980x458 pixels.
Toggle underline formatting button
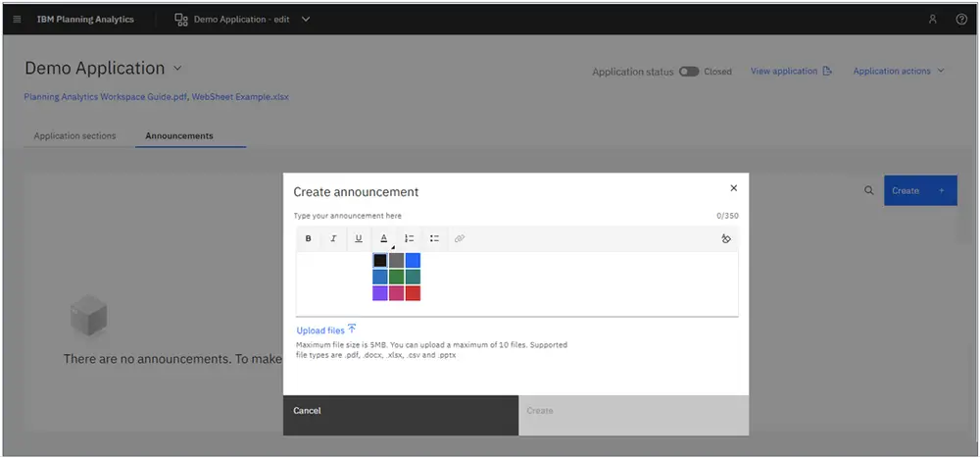(359, 238)
